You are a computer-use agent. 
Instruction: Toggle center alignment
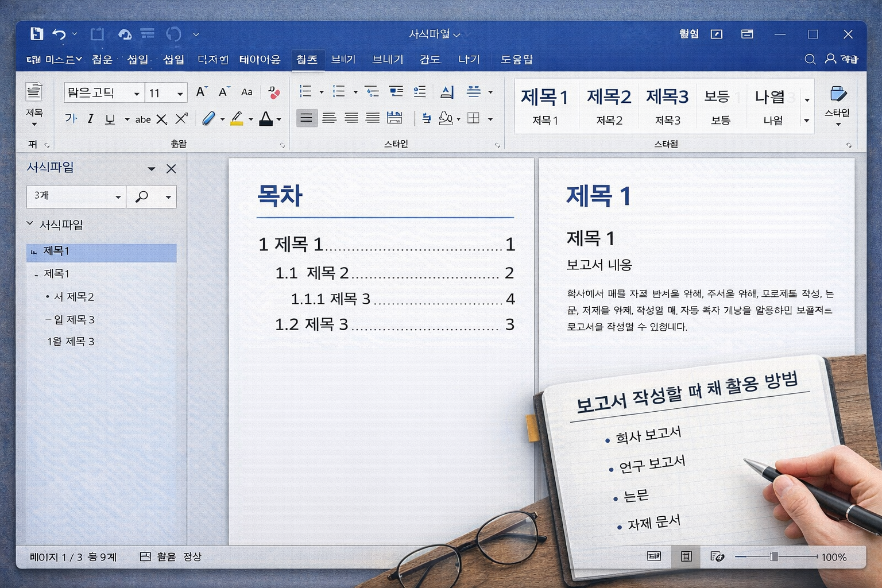(x=329, y=118)
